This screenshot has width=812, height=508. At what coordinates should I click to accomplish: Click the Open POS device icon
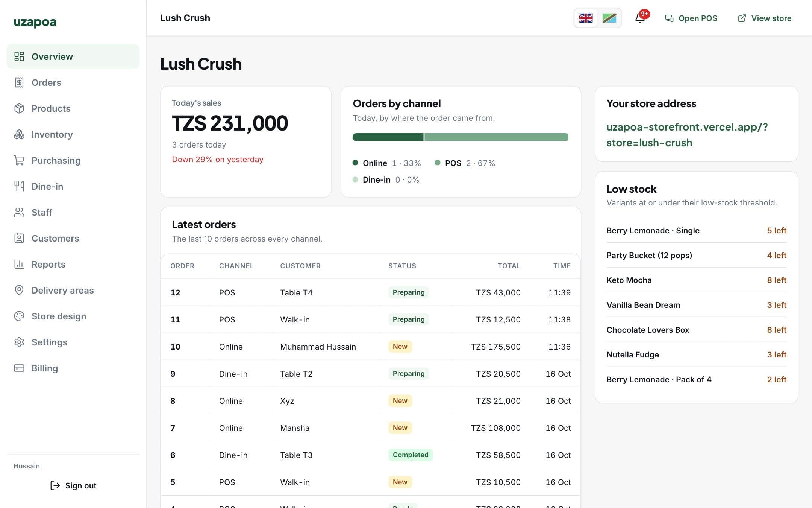click(x=669, y=18)
